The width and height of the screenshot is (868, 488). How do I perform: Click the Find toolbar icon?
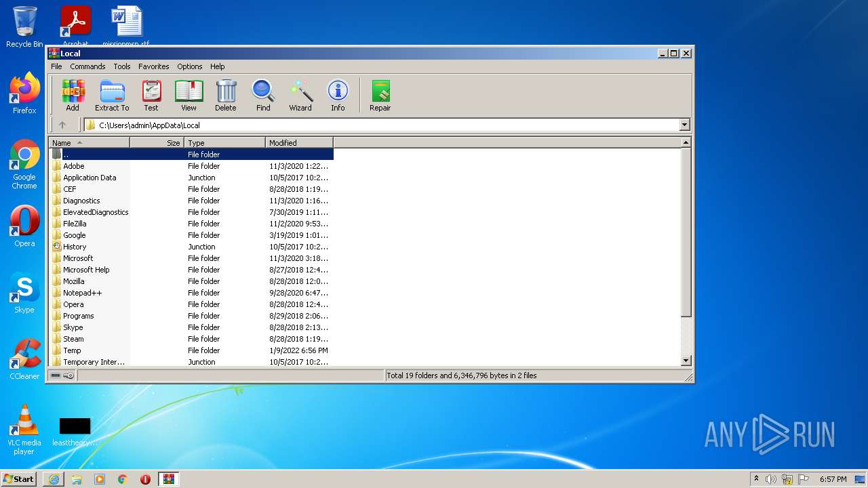(x=263, y=96)
